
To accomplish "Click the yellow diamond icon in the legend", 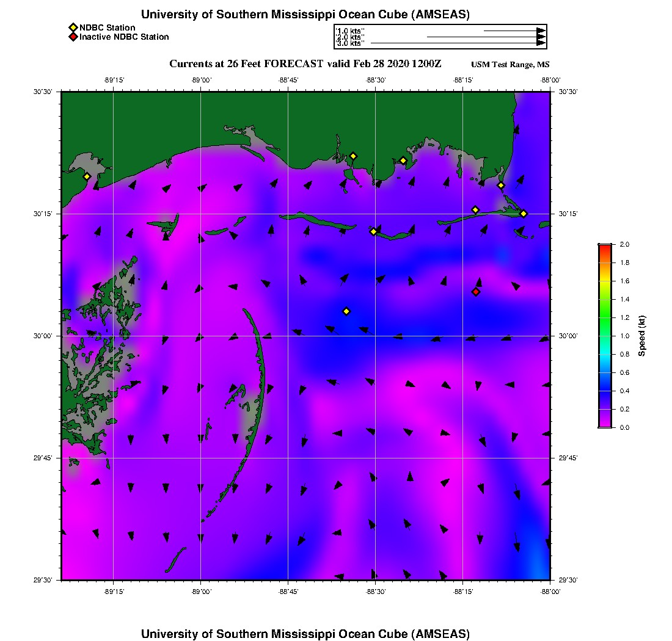I will point(73,27).
